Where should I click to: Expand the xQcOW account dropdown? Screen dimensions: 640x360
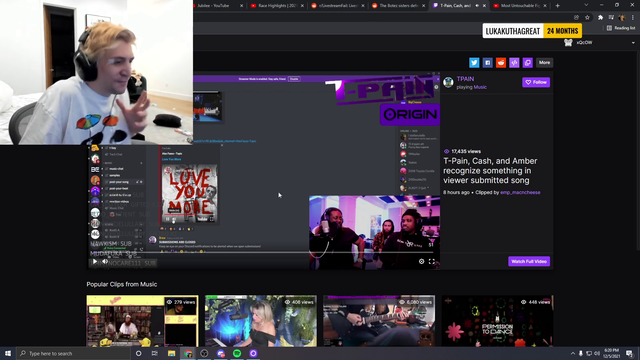633,43
